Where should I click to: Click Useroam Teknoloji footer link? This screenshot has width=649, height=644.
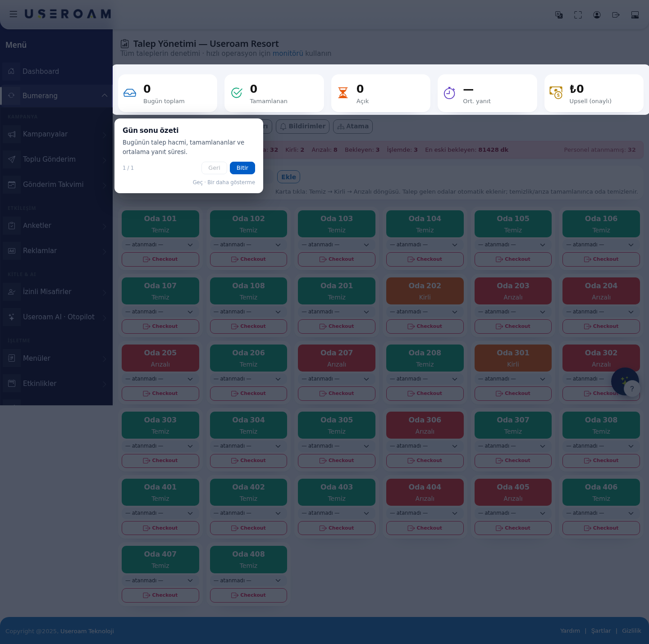coord(87,631)
